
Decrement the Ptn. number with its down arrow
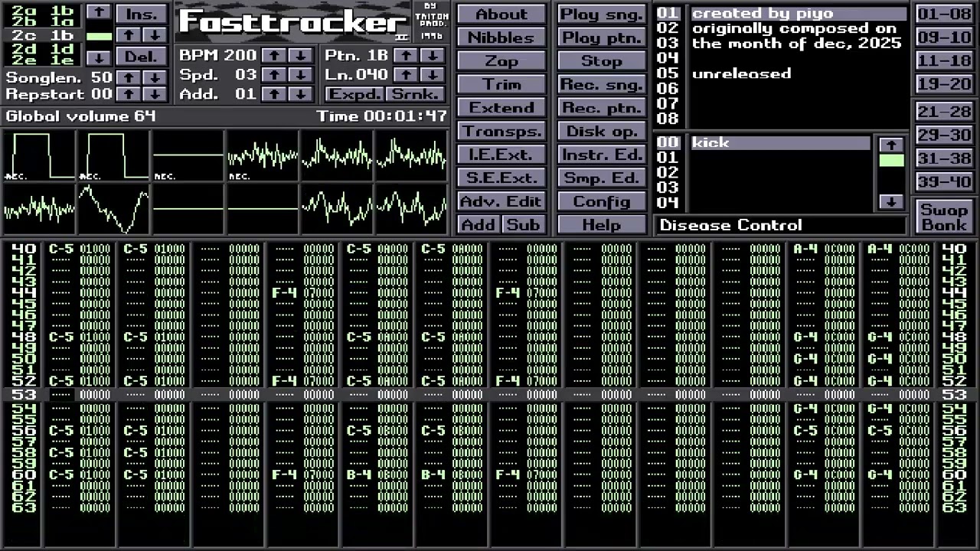click(433, 55)
